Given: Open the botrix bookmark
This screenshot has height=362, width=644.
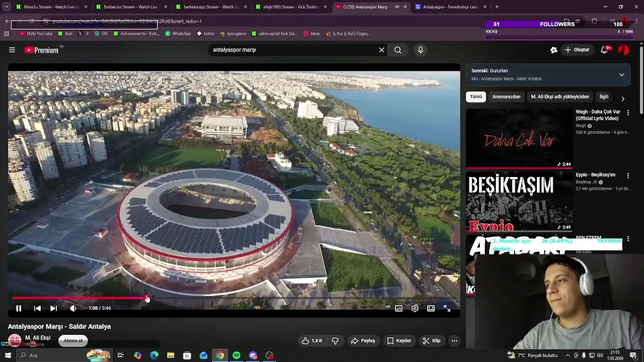Looking at the screenshot, I should [206, 34].
